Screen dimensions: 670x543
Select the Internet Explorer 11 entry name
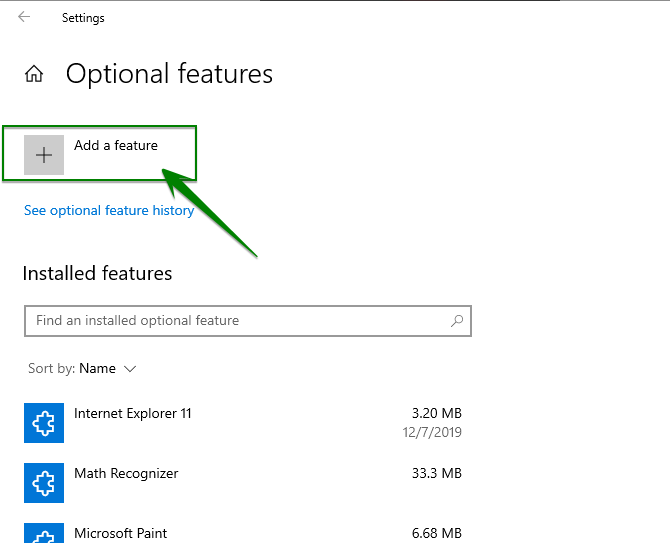(132, 413)
